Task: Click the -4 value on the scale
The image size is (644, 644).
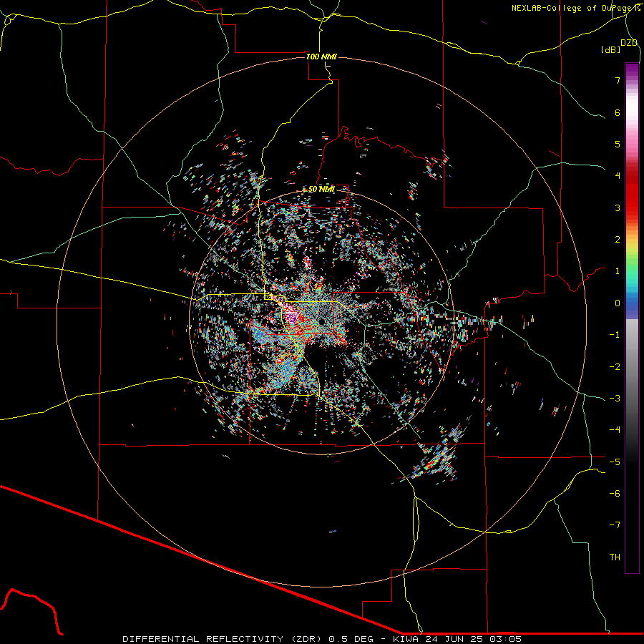Action: coord(615,430)
